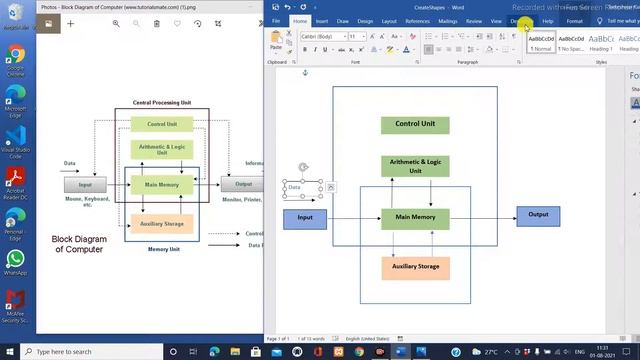The width and height of the screenshot is (640, 360).
Task: Click the Zoom In magnifier in Photos
Action: coord(116,24)
